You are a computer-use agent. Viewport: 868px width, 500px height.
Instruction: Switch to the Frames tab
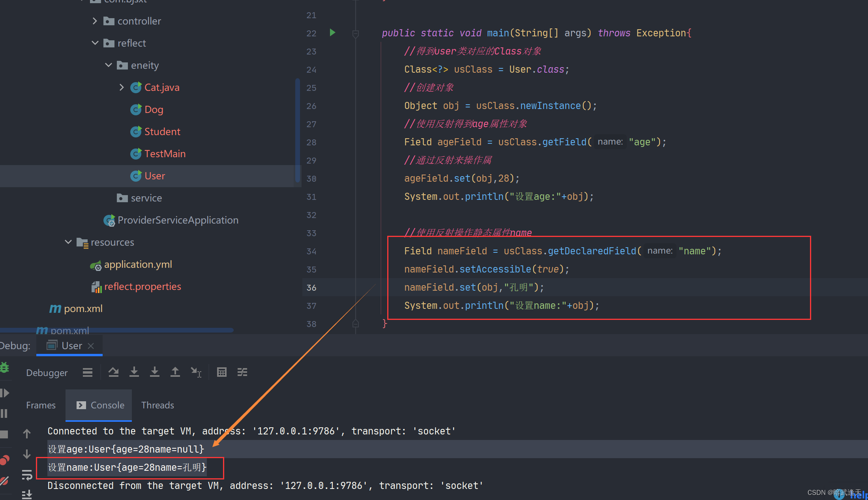tap(41, 405)
